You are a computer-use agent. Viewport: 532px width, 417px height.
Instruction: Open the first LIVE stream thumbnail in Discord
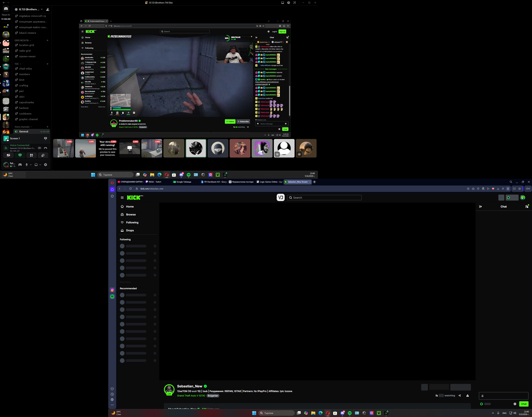click(64, 148)
